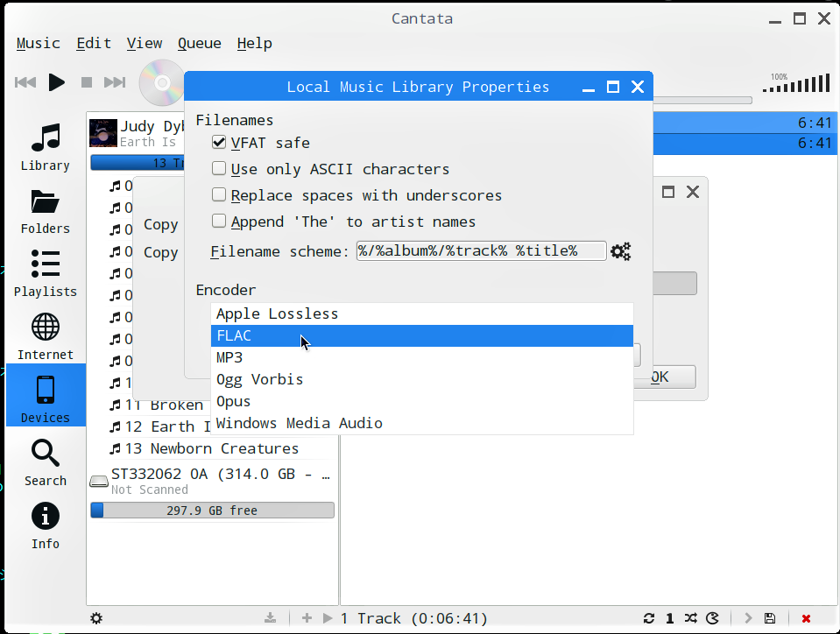Click the Filename scheme text field
The image size is (840, 634).
pos(481,251)
